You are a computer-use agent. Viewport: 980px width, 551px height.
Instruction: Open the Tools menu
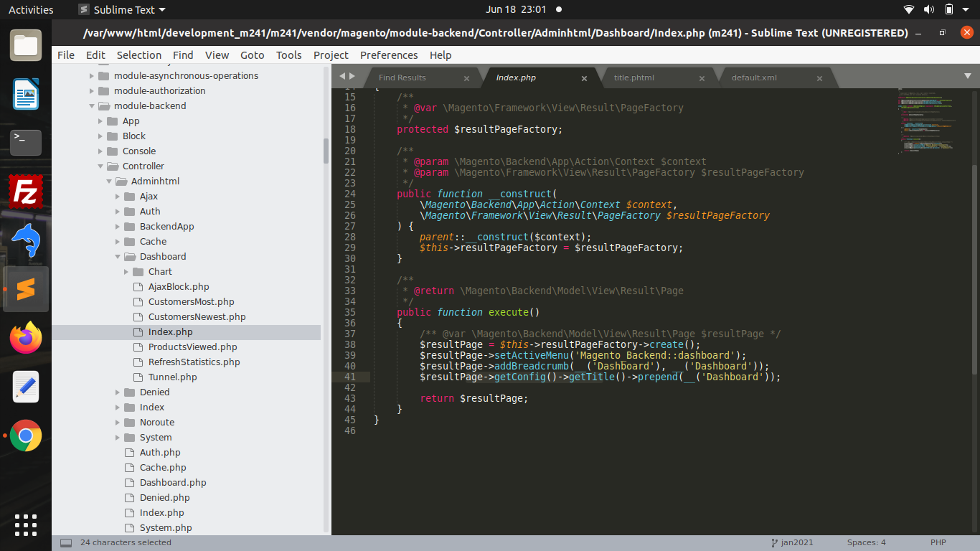coord(288,55)
